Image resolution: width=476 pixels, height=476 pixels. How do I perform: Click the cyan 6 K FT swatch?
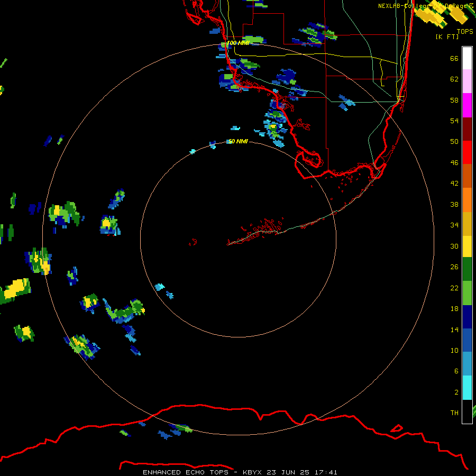tap(467, 388)
